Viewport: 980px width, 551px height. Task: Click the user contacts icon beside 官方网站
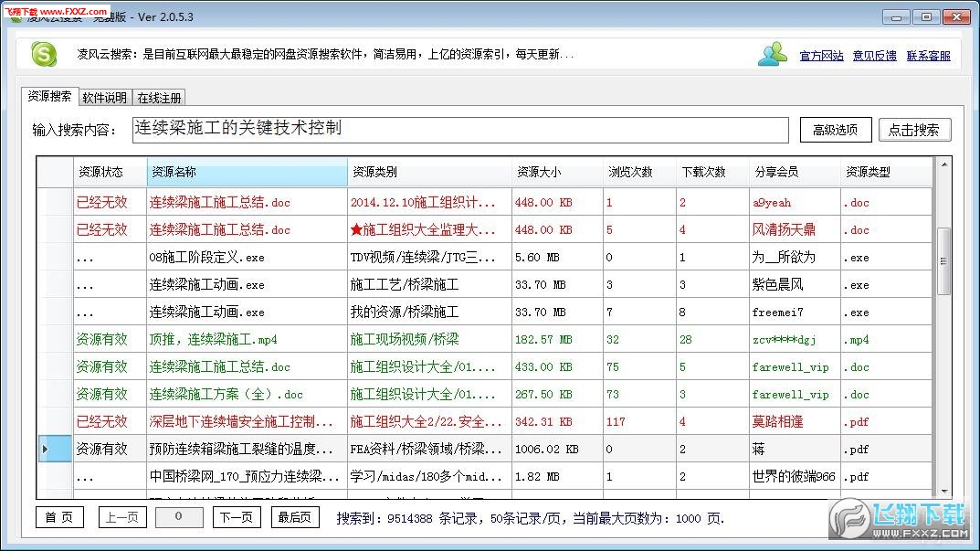pyautogui.click(x=772, y=55)
